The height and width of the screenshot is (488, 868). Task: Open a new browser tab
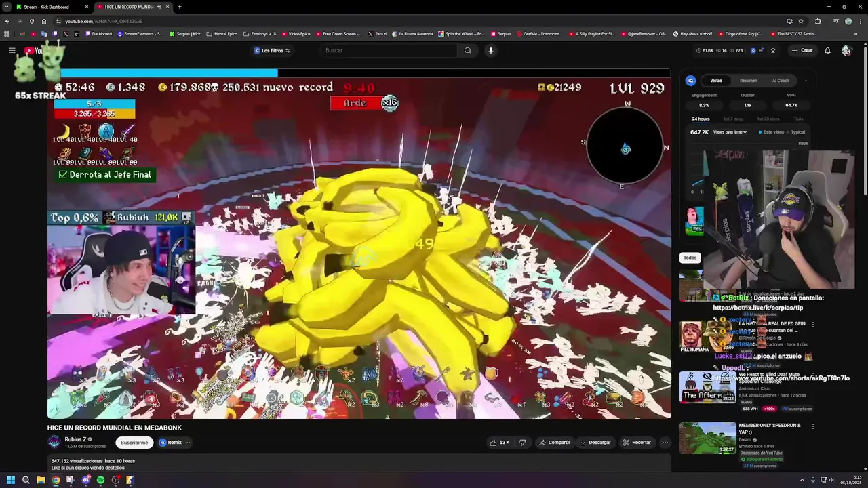[x=179, y=7]
